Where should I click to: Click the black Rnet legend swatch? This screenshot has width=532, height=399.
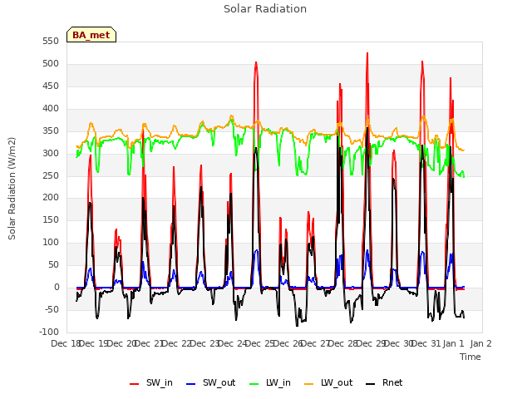click(370, 384)
